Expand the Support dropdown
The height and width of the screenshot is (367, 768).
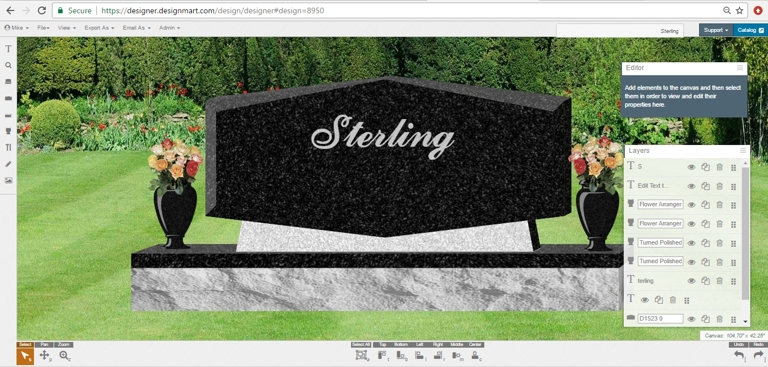[716, 30]
